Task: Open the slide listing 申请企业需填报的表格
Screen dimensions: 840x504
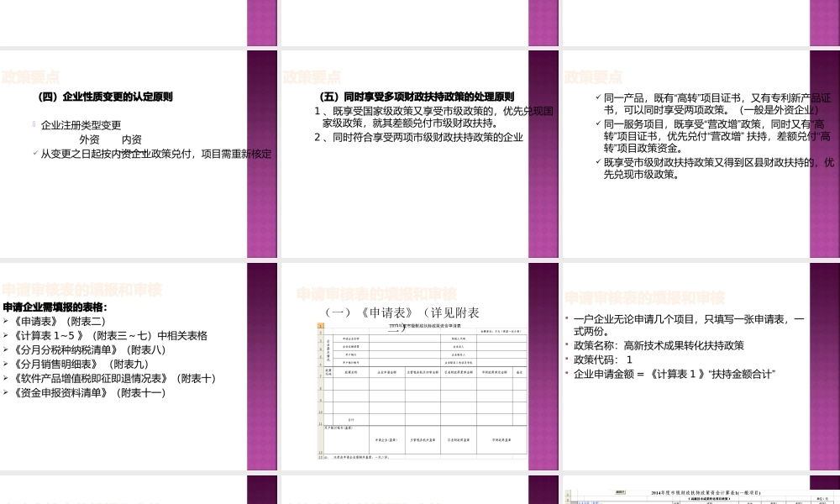Action: (139, 366)
